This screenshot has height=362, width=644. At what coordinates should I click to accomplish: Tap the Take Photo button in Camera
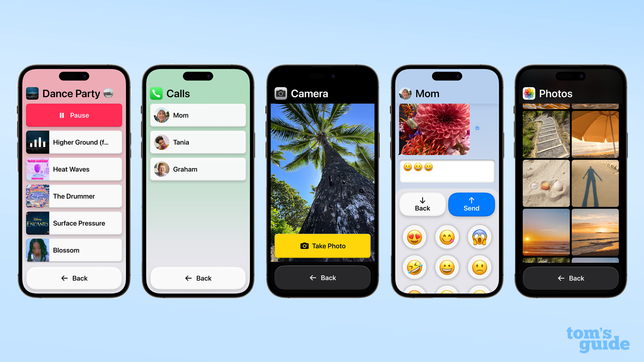322,246
